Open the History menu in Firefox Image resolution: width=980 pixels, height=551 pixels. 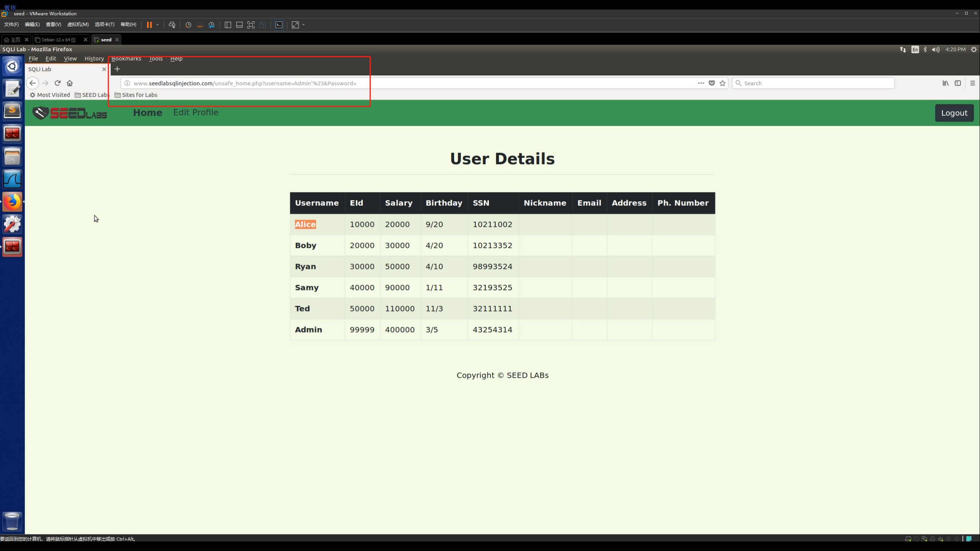tap(94, 59)
